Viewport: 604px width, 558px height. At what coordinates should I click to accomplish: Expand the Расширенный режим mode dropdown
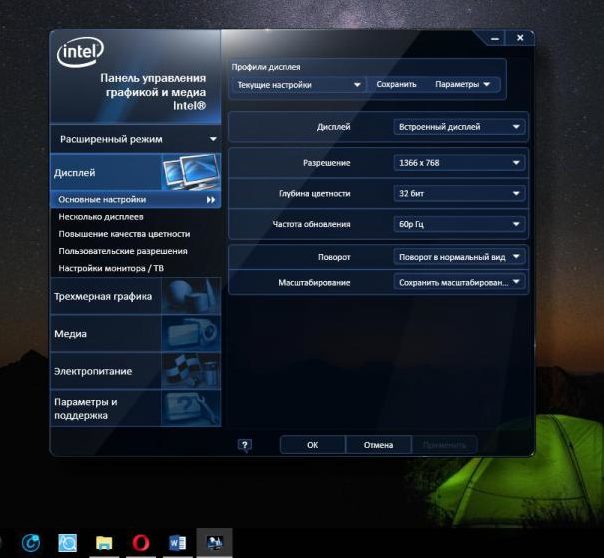click(136, 139)
